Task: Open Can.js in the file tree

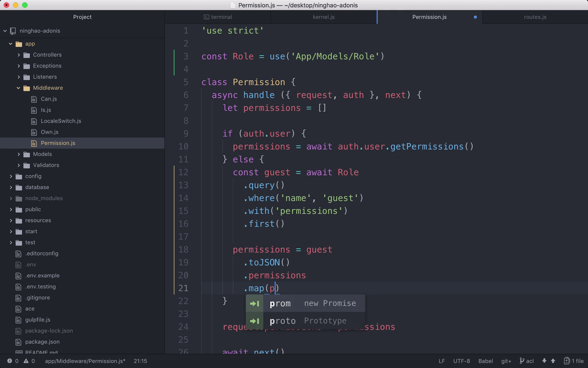Action: tap(49, 99)
